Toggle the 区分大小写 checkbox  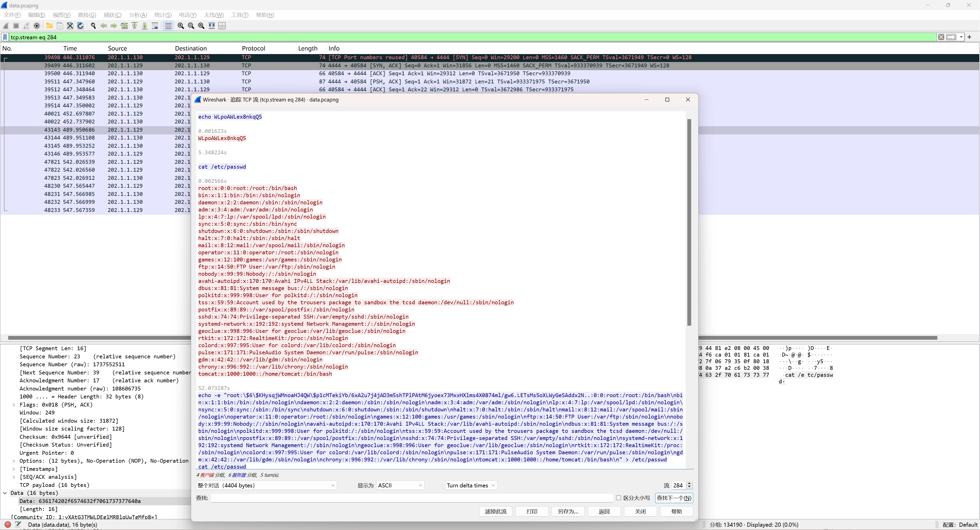(618, 498)
